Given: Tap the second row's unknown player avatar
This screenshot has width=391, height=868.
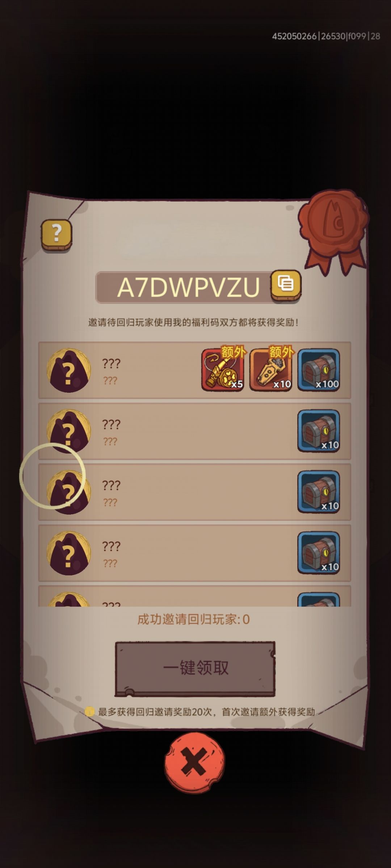Looking at the screenshot, I should click(69, 431).
